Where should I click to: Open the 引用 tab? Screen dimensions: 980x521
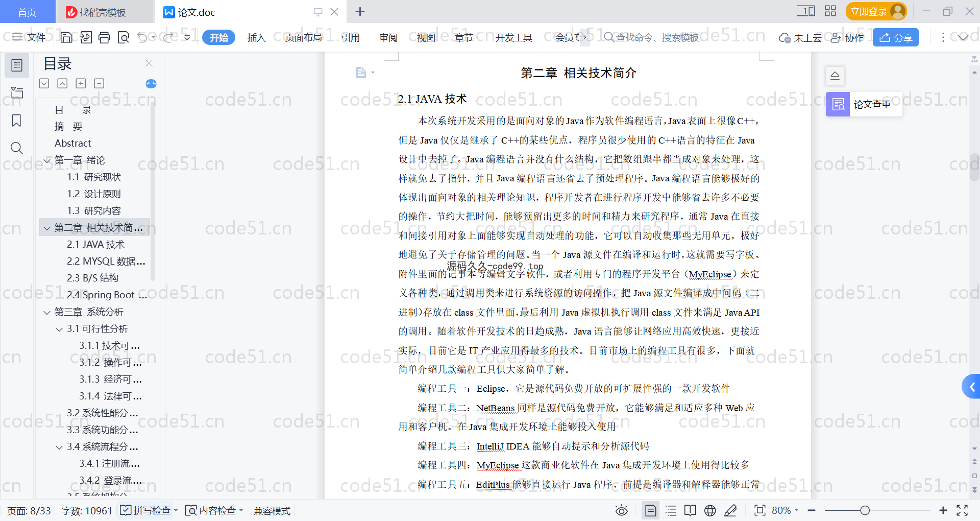point(350,37)
